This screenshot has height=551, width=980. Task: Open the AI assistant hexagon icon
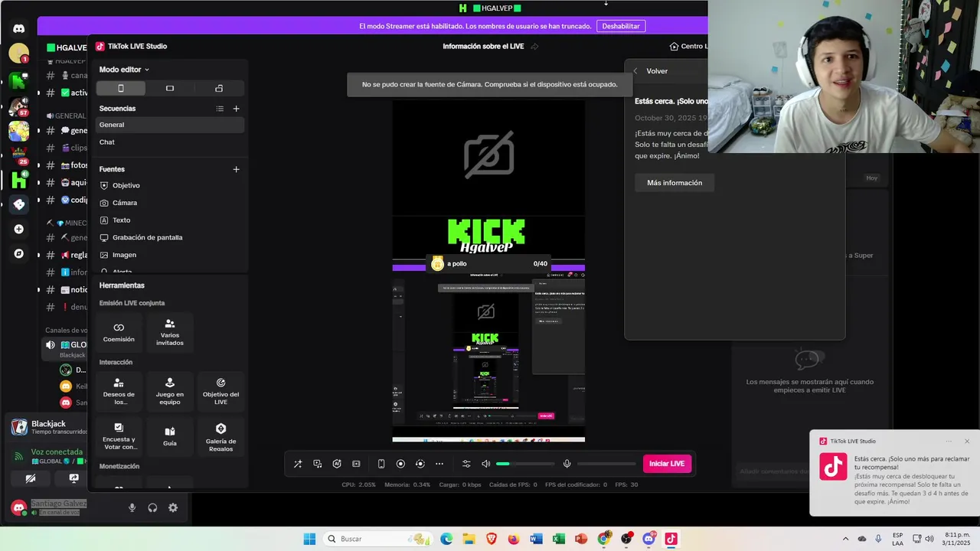pos(337,464)
